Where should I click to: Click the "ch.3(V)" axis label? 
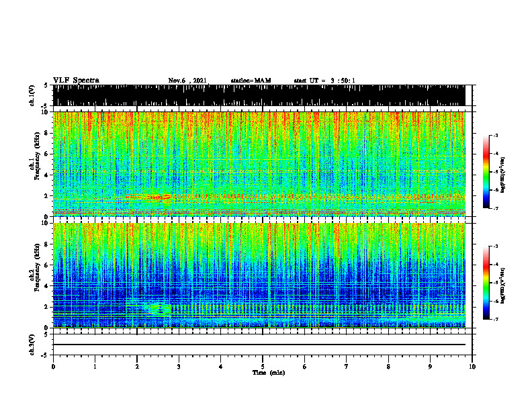32,345
